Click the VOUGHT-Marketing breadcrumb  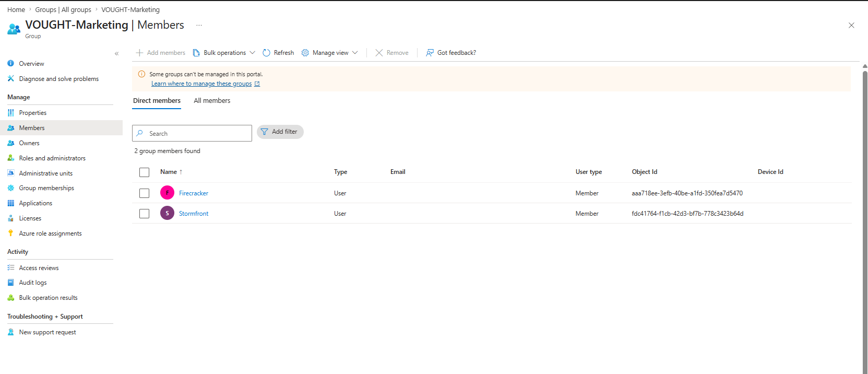130,9
